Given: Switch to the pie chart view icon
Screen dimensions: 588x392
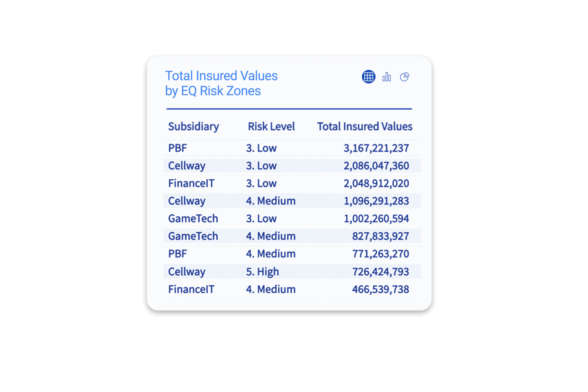Looking at the screenshot, I should pos(405,76).
